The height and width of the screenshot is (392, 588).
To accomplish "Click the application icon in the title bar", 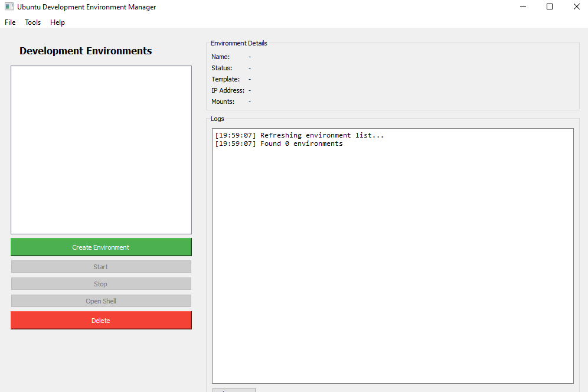I will 9,6.
